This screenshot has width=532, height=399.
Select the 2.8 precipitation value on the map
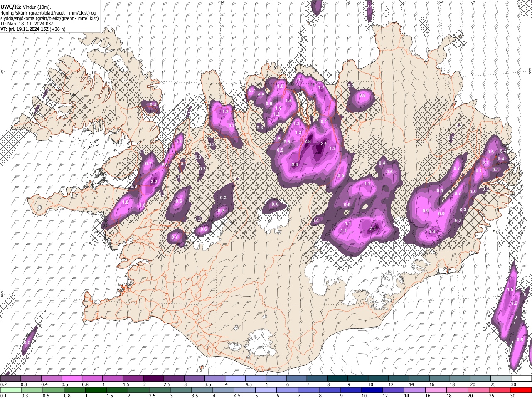pyautogui.click(x=308, y=141)
